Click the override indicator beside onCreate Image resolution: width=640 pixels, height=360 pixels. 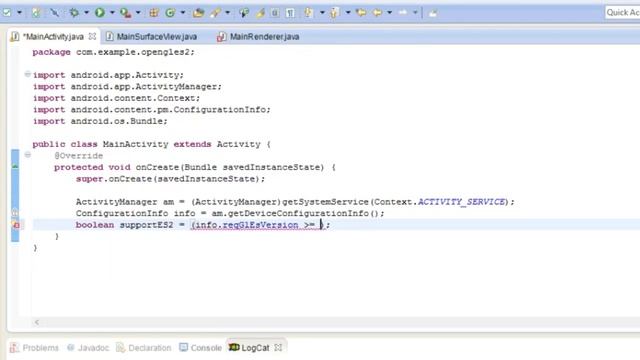point(15,166)
